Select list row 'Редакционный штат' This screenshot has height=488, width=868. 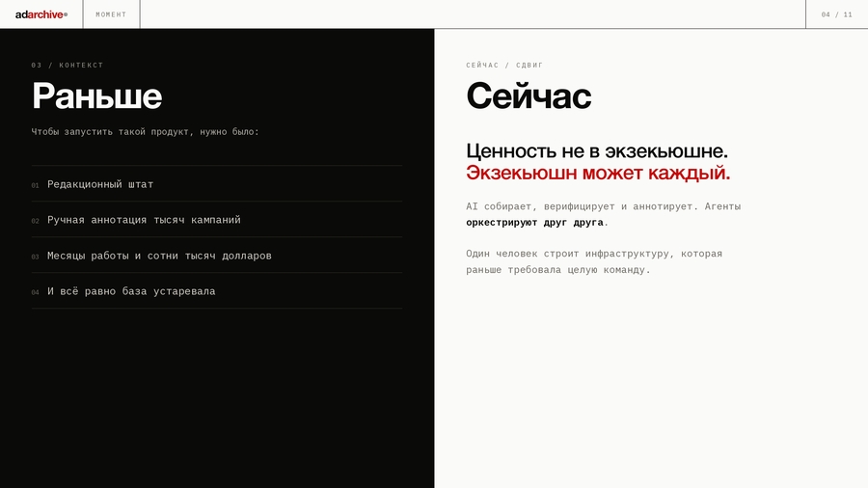tap(216, 183)
